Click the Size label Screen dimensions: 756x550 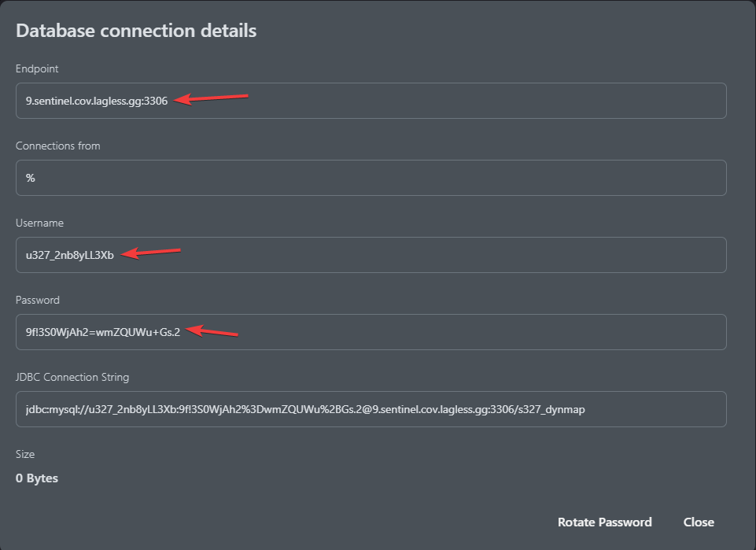click(25, 454)
